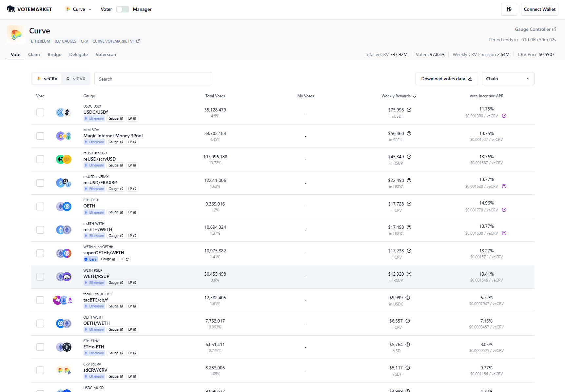Image resolution: width=565 pixels, height=392 pixels.
Task: Show info for the $22,498 weekly reward
Action: click(x=409, y=180)
